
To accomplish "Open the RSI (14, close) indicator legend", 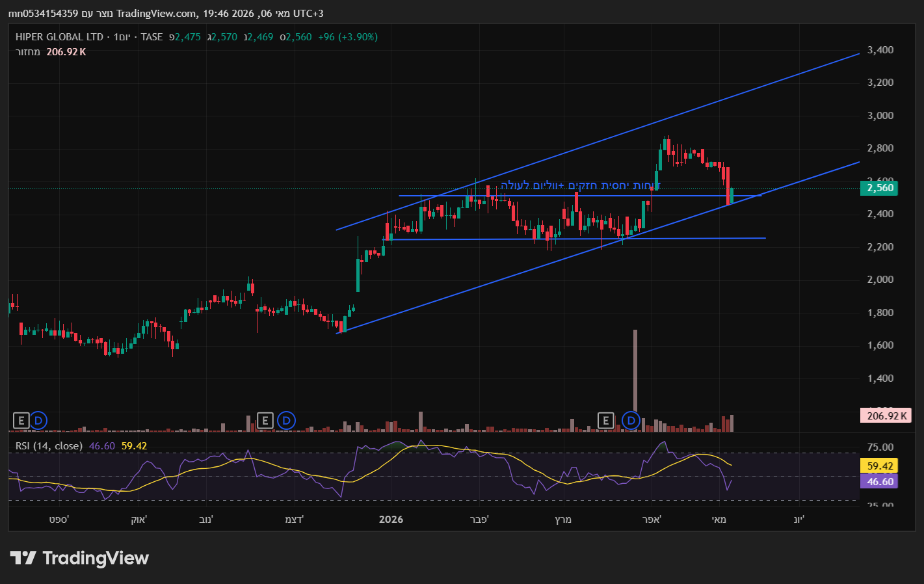I will [x=49, y=446].
